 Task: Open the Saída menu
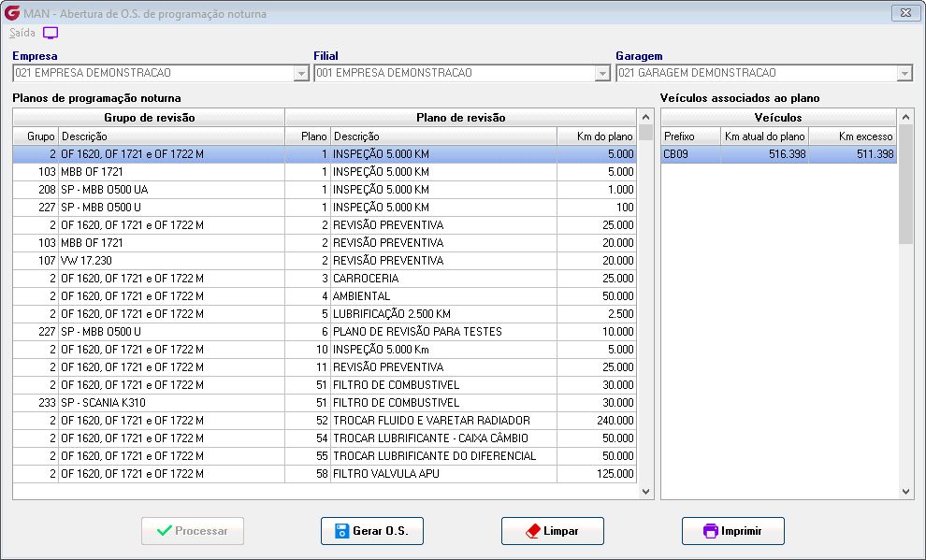tap(22, 33)
